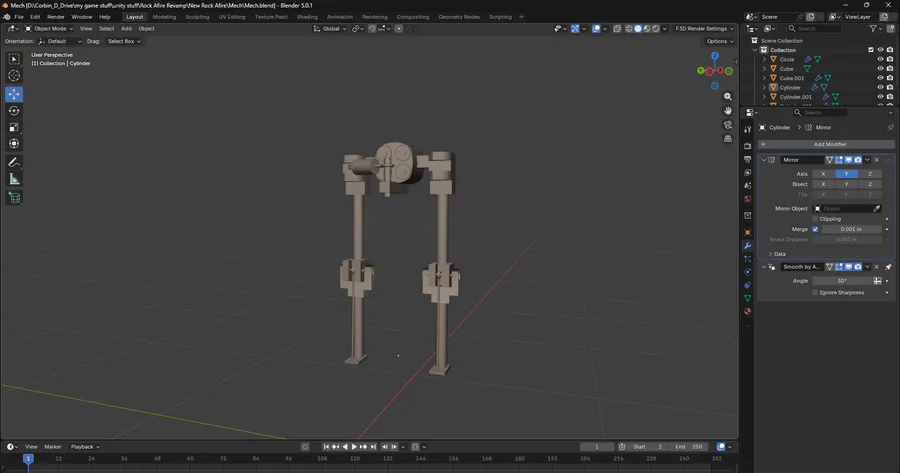
Task: Select the Measure tool
Action: 14,179
